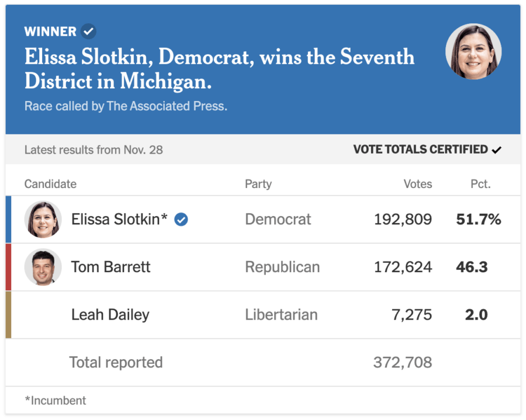Select the Tom Barrett candidate name

[110, 267]
